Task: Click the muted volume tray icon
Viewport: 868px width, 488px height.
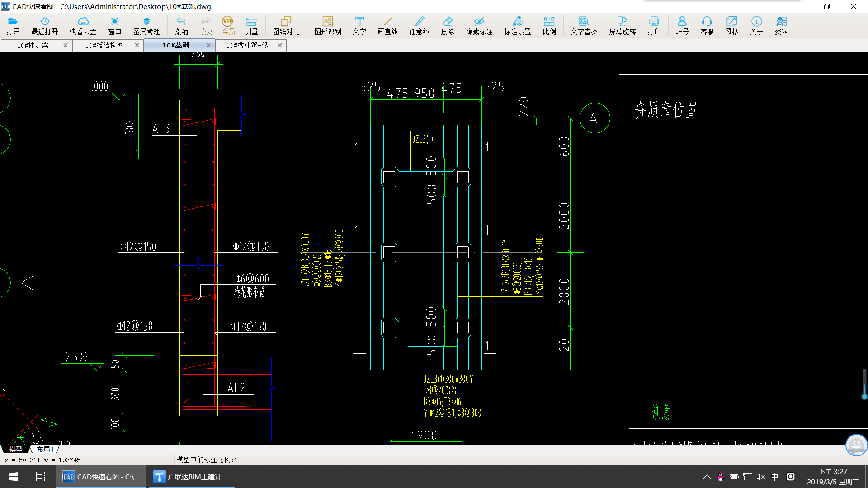Action: coord(761,477)
